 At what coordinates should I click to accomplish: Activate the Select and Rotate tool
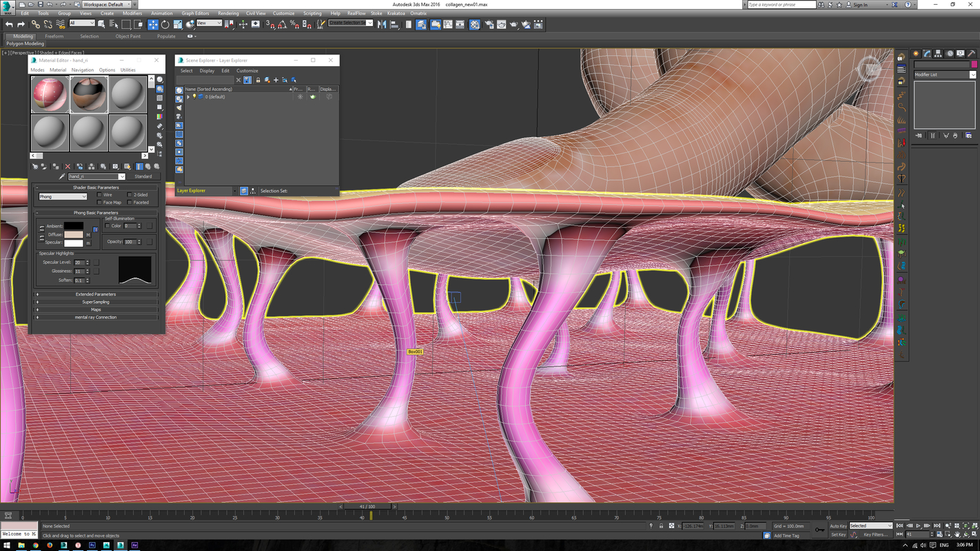click(165, 25)
